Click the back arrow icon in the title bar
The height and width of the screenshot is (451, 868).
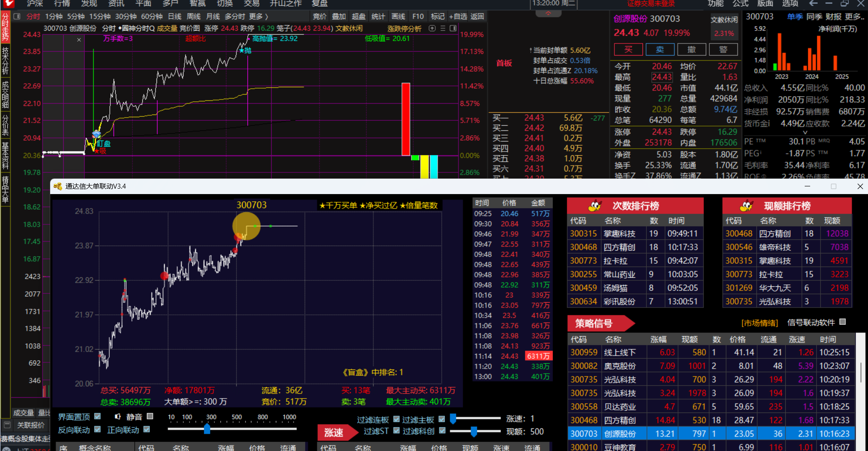813,3
